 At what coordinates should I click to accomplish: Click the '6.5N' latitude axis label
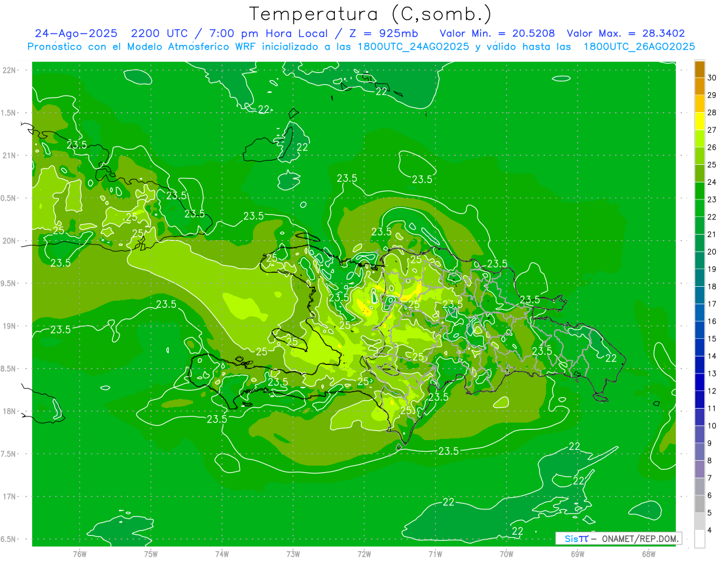(9, 540)
